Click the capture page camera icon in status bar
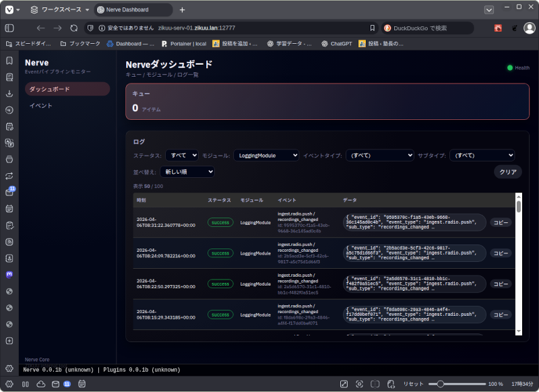Viewport: 539px width, 392px height. click(359, 384)
